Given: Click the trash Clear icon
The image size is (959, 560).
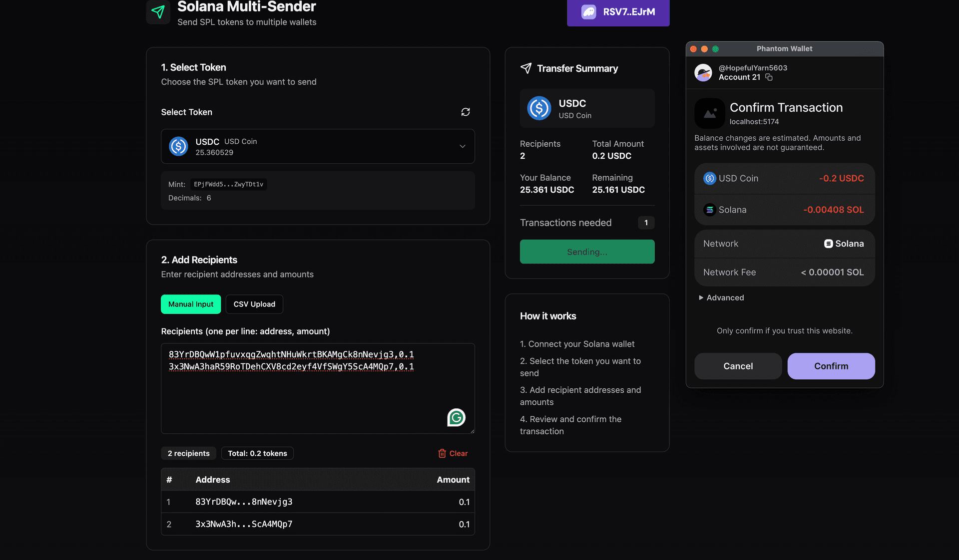Looking at the screenshot, I should point(442,453).
